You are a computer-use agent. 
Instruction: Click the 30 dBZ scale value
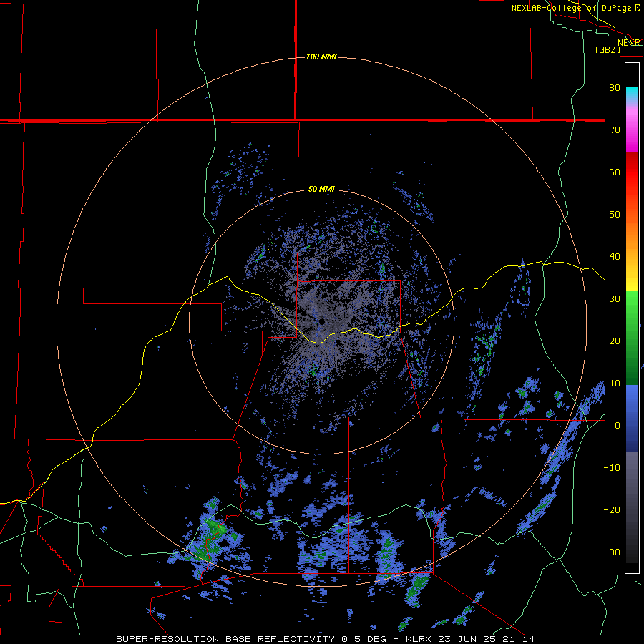(x=615, y=298)
